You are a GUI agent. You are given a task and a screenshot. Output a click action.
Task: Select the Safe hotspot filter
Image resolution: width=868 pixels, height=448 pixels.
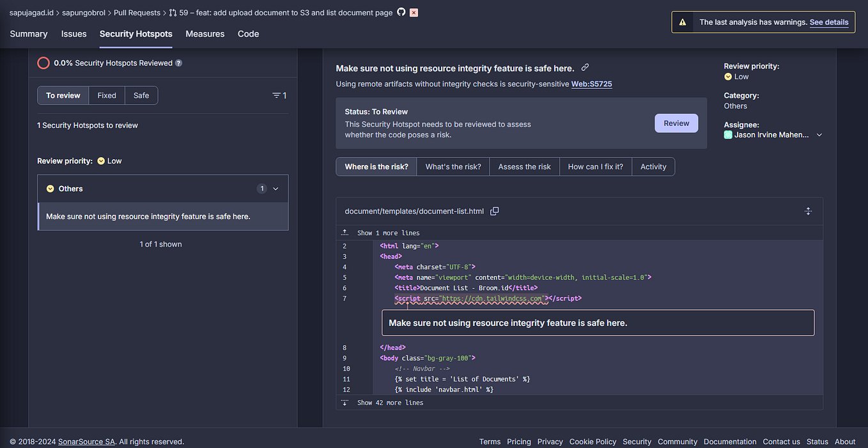(x=141, y=95)
